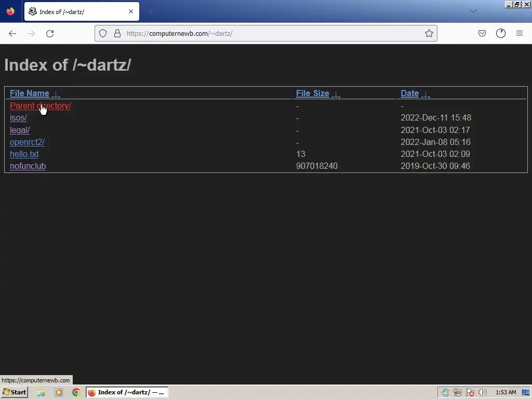This screenshot has height=399, width=532.
Task: Bookmark this page with the star icon
Action: tap(429, 33)
